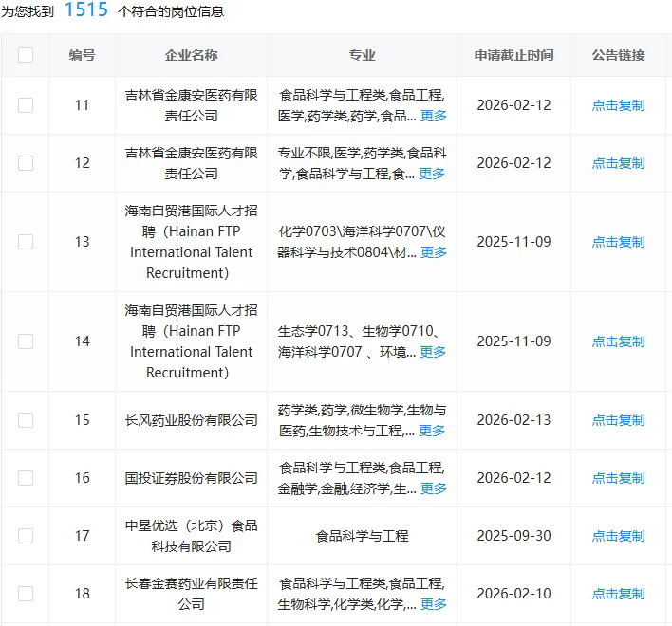
Task: Click the 申请截止时间 column header
Action: coord(513,55)
